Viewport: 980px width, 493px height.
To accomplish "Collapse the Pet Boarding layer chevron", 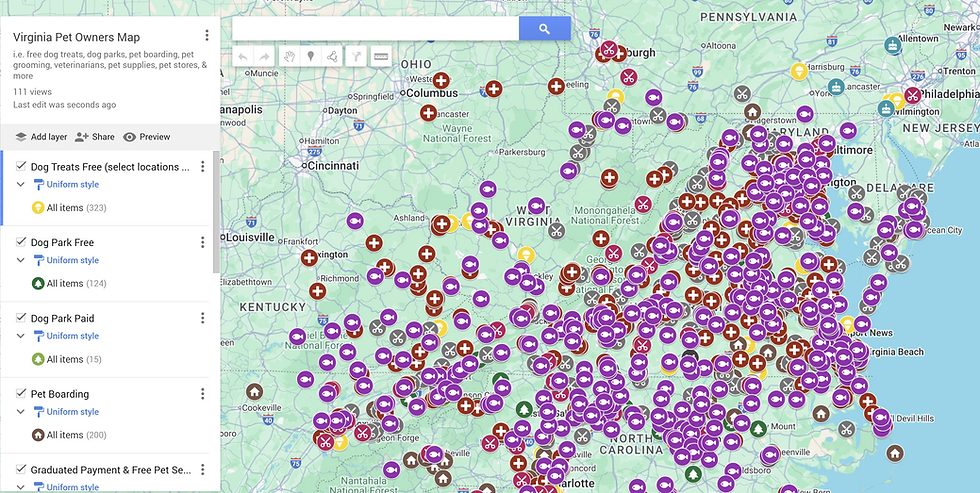I will [x=21, y=412].
